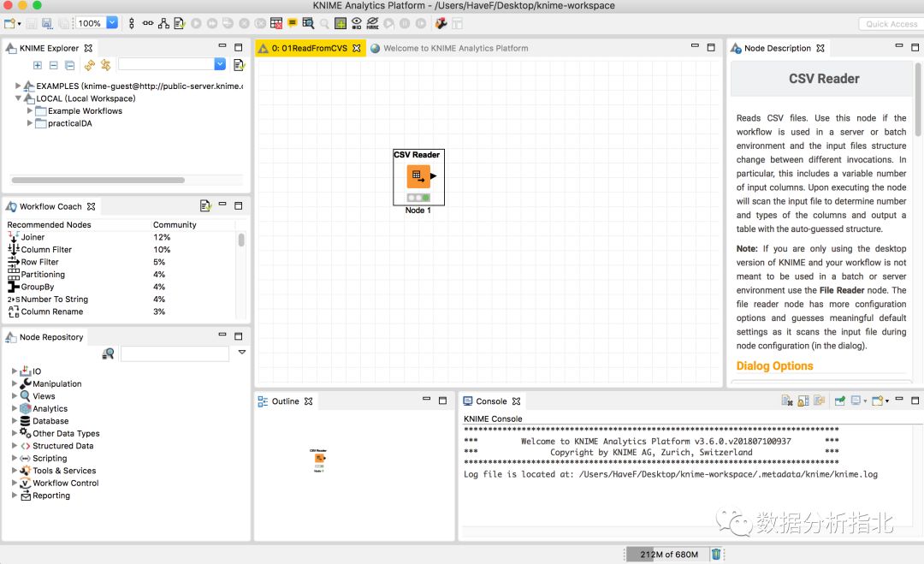
Task: Click the Outline tab
Action: [x=285, y=401]
